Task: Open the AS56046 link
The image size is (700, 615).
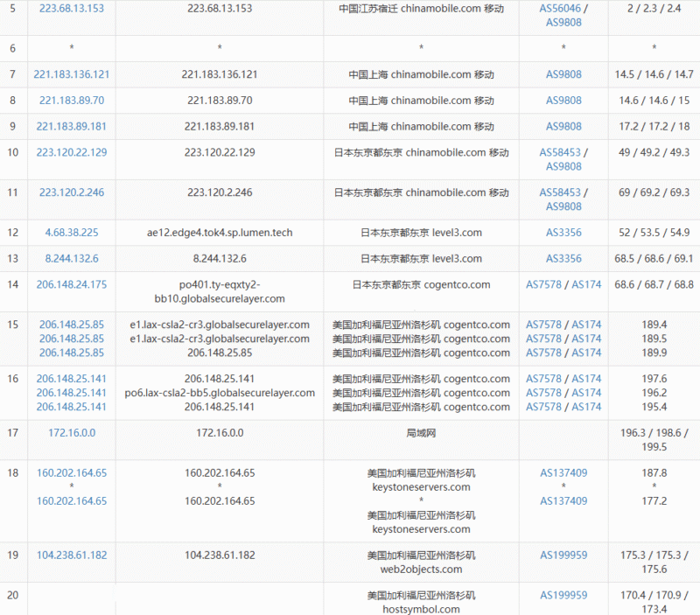Action: (x=560, y=9)
